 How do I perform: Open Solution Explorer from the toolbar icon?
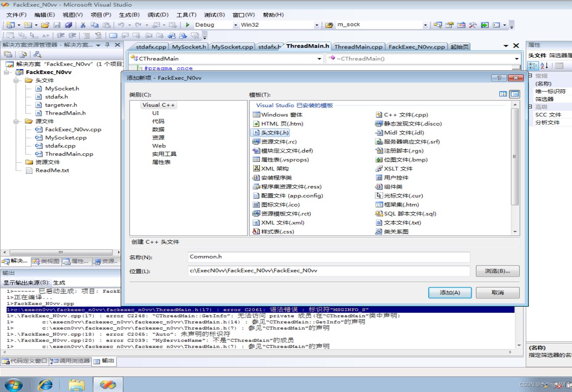pyautogui.click(x=438, y=25)
